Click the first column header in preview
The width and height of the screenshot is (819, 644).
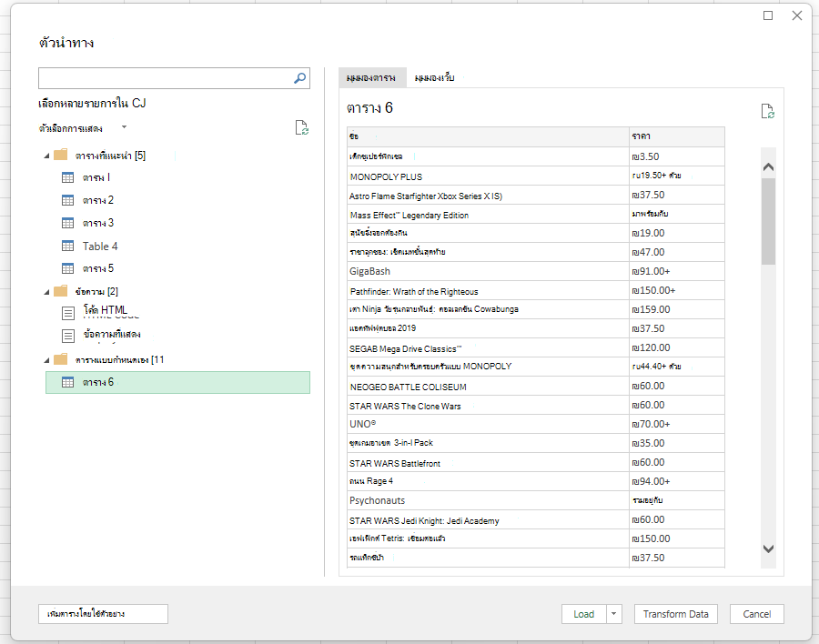click(488, 136)
